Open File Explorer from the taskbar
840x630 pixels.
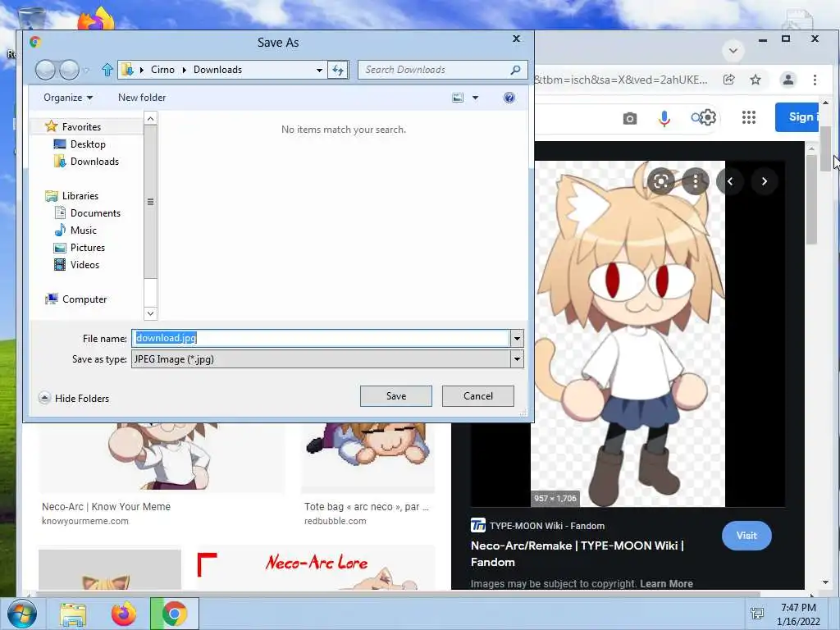[73, 614]
